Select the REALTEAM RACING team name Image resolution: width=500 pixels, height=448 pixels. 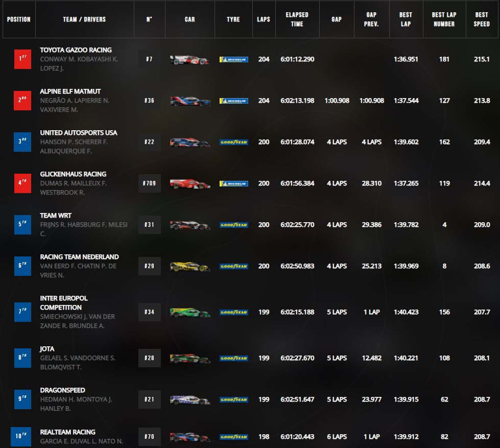[x=68, y=432]
